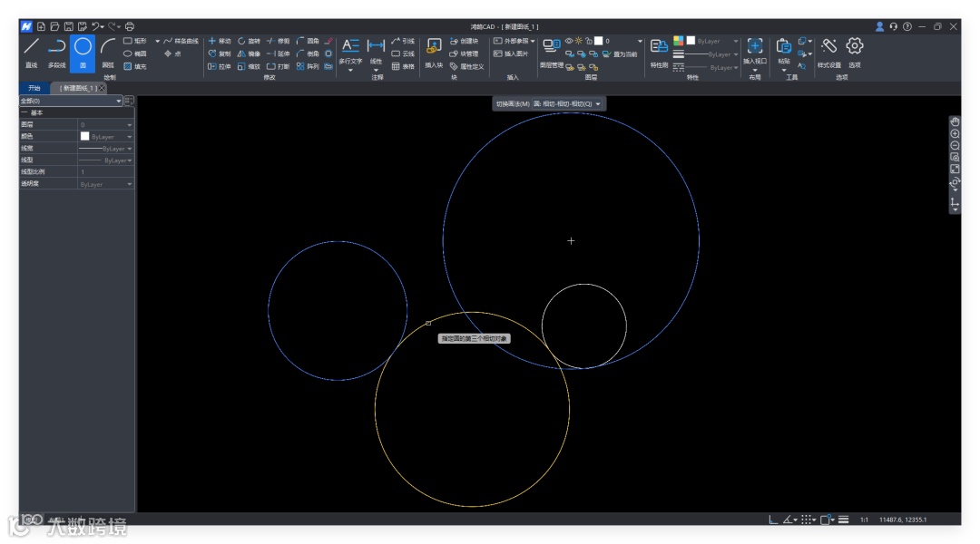Select the 多段线 polyline tool
Viewport: 980px width, 544px height.
point(57,53)
